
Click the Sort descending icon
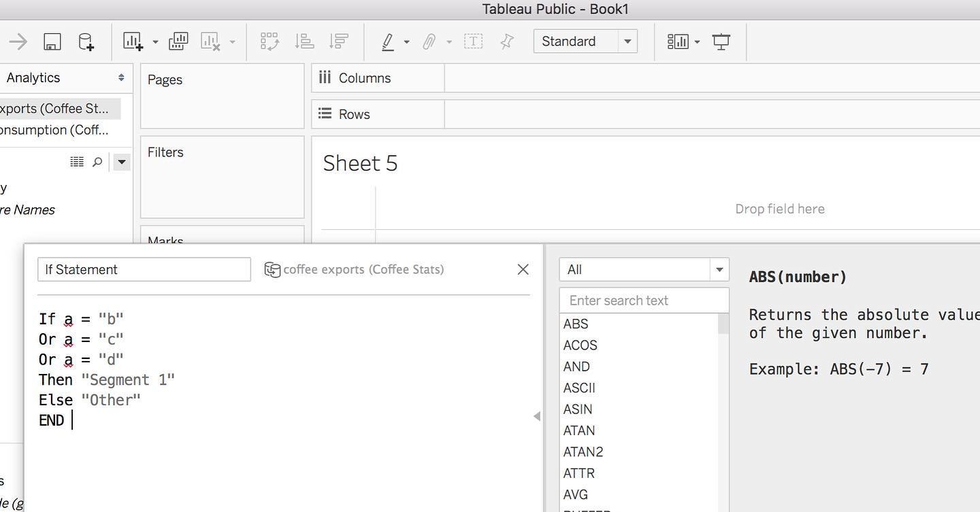[338, 41]
